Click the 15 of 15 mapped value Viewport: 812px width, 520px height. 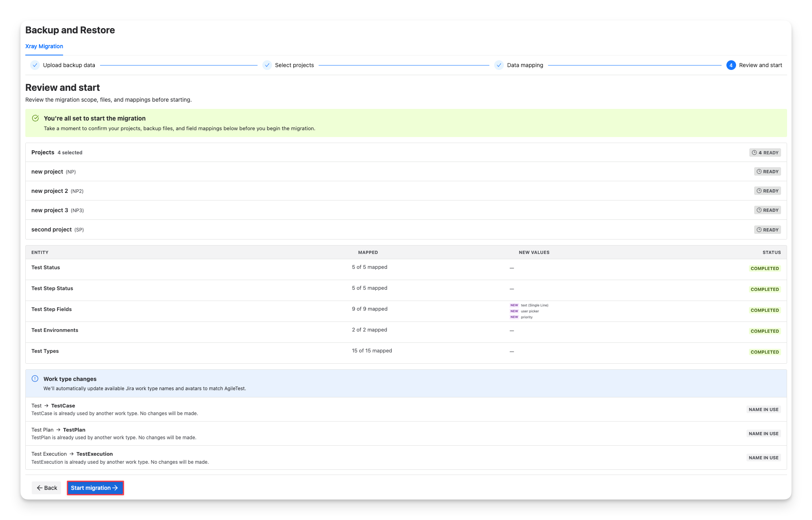(372, 350)
